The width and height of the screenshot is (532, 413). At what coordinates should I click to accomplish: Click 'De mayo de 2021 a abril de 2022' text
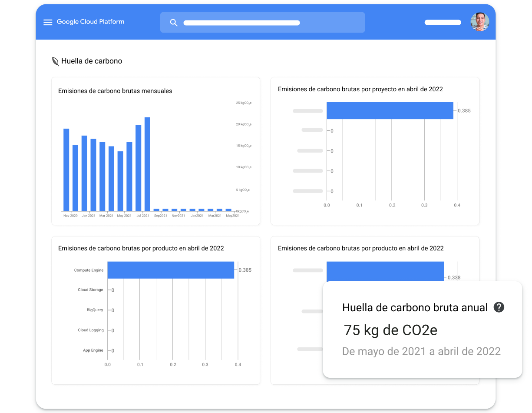(421, 351)
